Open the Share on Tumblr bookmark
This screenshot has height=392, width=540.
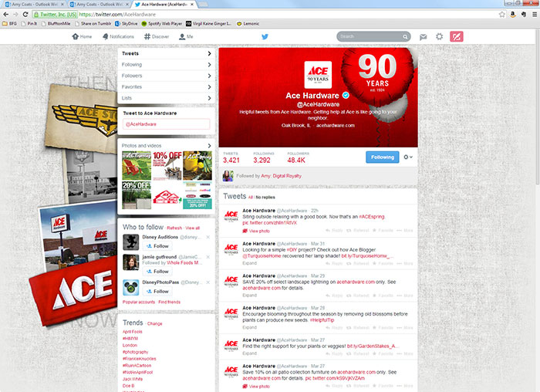point(93,24)
